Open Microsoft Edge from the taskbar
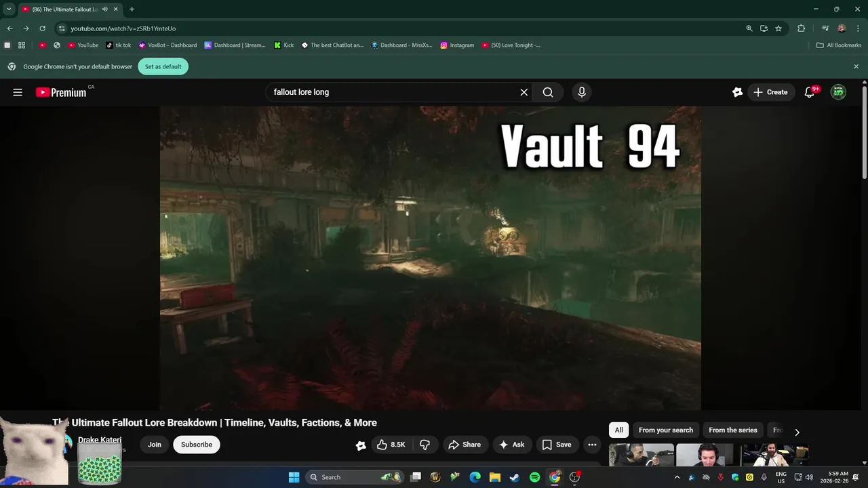Image resolution: width=868 pixels, height=488 pixels. [x=475, y=477]
